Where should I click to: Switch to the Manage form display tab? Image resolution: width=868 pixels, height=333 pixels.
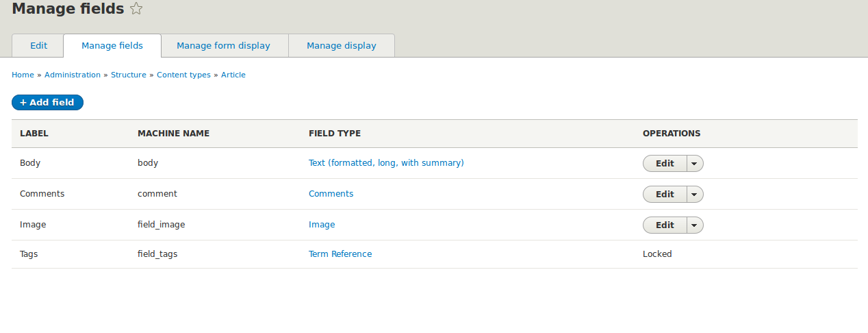click(x=223, y=46)
